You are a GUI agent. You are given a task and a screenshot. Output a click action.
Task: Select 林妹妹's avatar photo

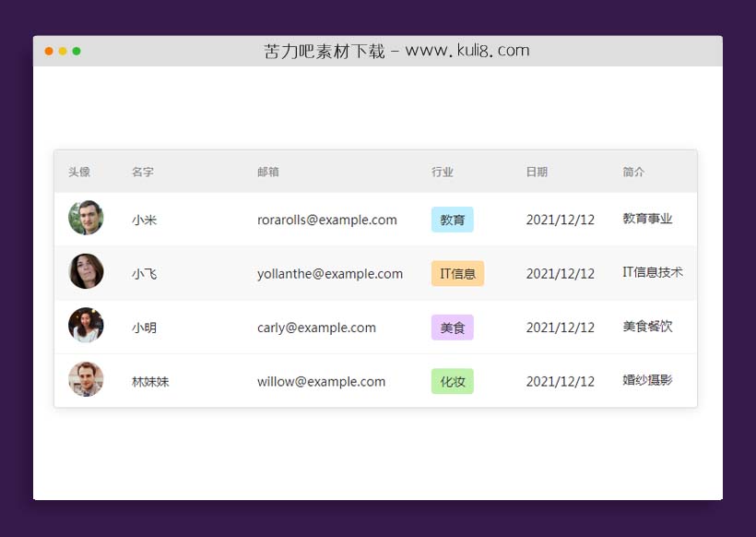pos(86,380)
